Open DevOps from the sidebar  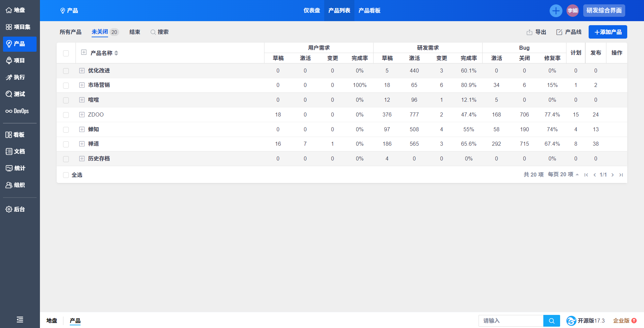coord(17,111)
